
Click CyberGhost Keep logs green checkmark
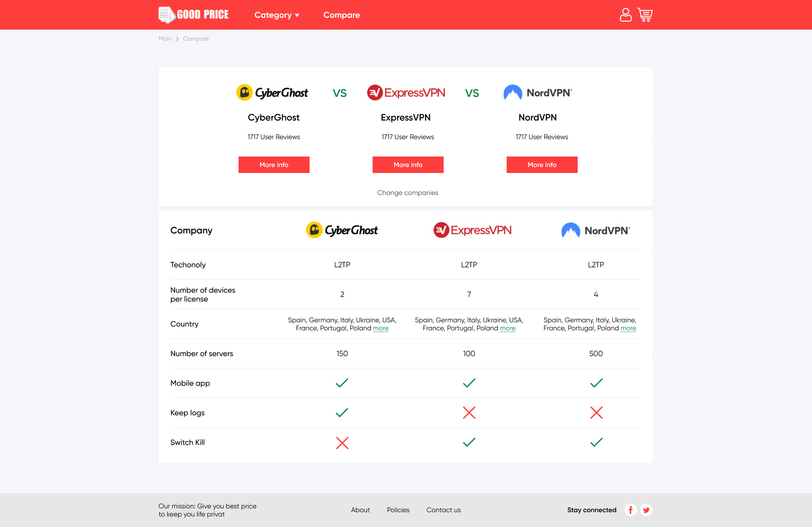pos(342,412)
